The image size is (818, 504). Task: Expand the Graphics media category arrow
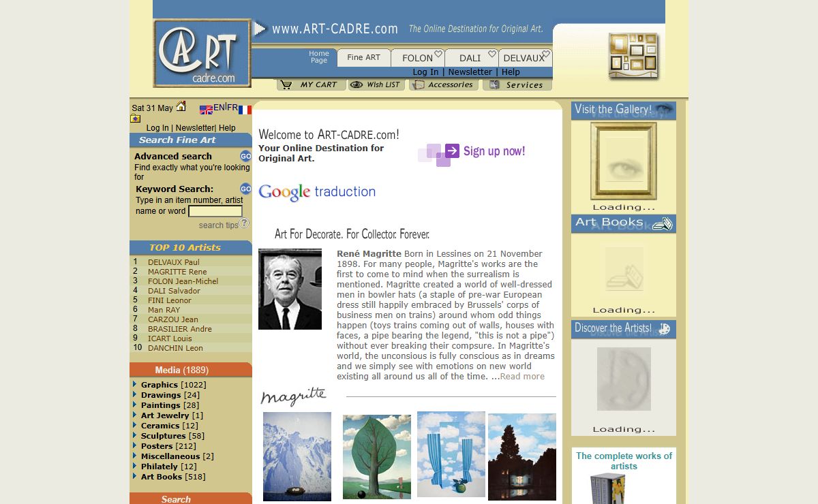pyautogui.click(x=135, y=384)
